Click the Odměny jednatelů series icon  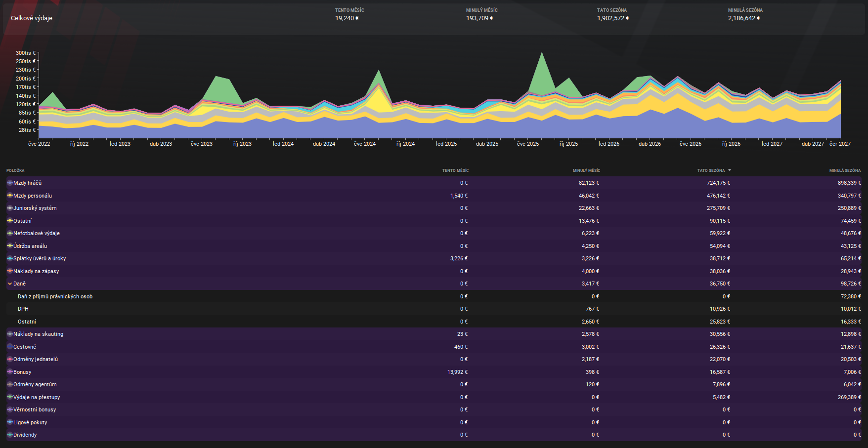pyautogui.click(x=10, y=359)
